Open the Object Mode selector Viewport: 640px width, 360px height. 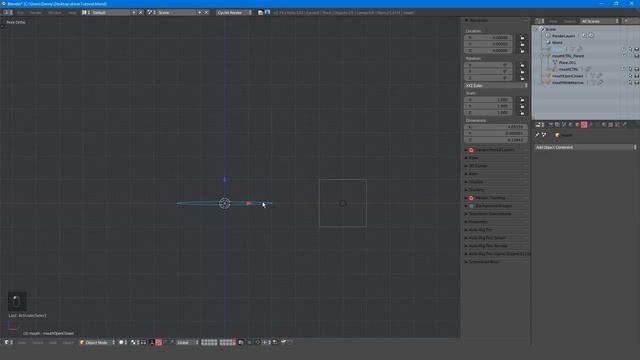pos(97,342)
